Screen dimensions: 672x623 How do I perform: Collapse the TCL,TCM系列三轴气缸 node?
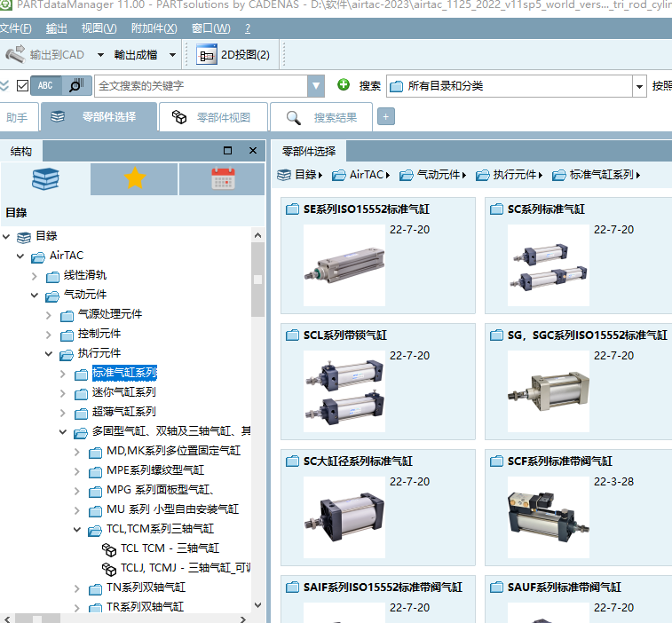pos(76,530)
